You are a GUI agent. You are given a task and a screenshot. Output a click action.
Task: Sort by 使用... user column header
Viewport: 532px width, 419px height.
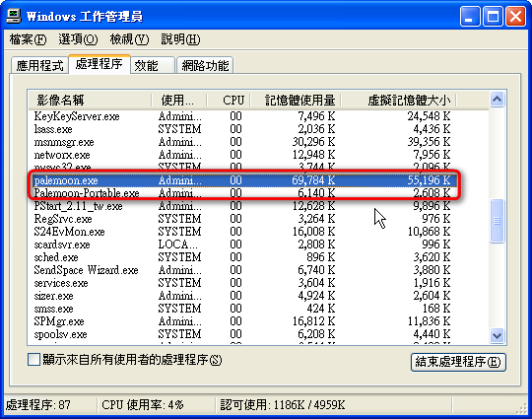point(178,101)
